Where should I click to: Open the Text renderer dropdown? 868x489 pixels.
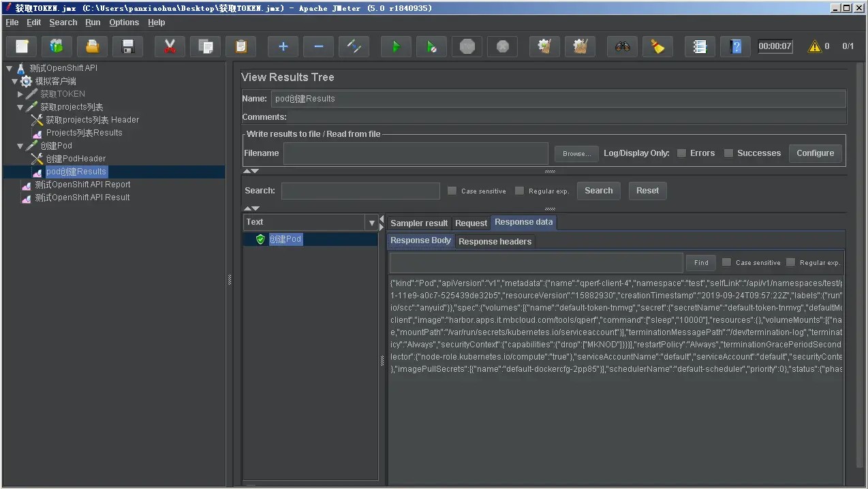coord(371,223)
